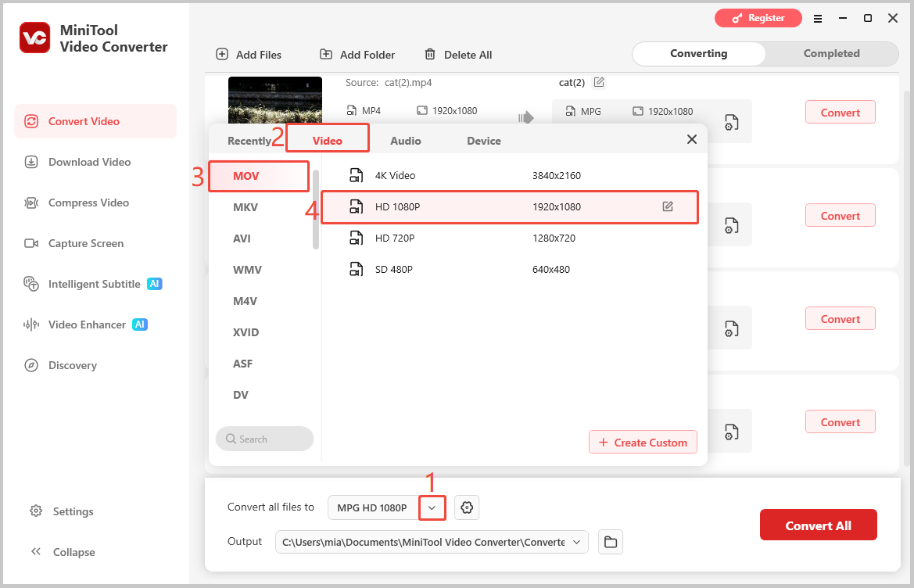914x588 pixels.
Task: Collapse the sidebar
Action: click(x=63, y=552)
